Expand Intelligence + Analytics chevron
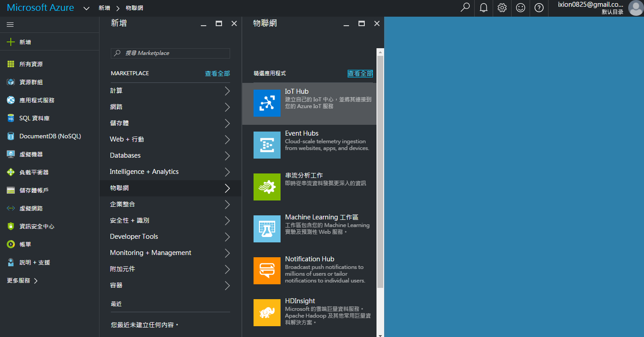The width and height of the screenshot is (644, 337). pos(227,172)
